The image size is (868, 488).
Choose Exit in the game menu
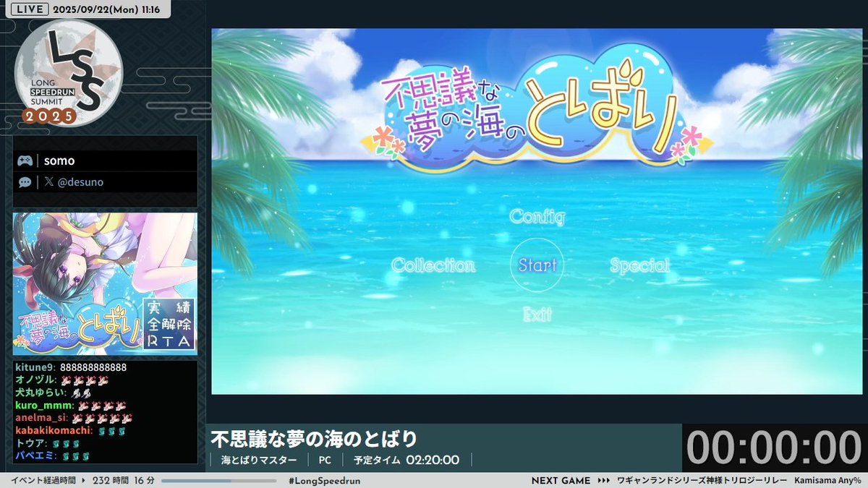tap(537, 314)
